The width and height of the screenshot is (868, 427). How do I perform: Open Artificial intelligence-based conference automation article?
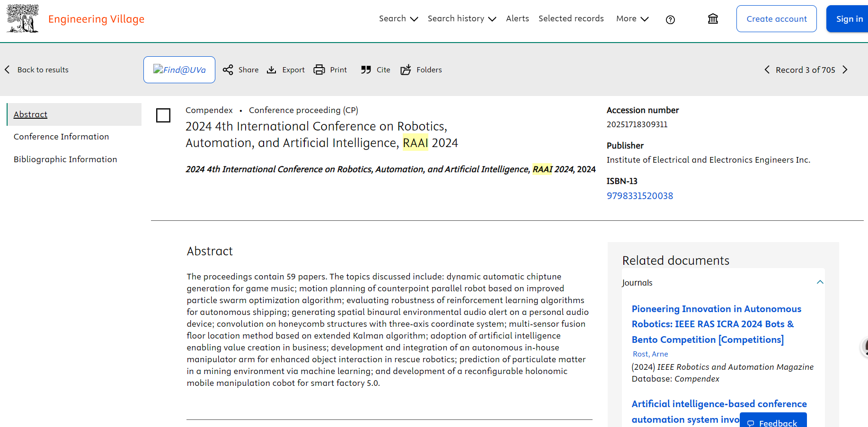[x=719, y=411]
